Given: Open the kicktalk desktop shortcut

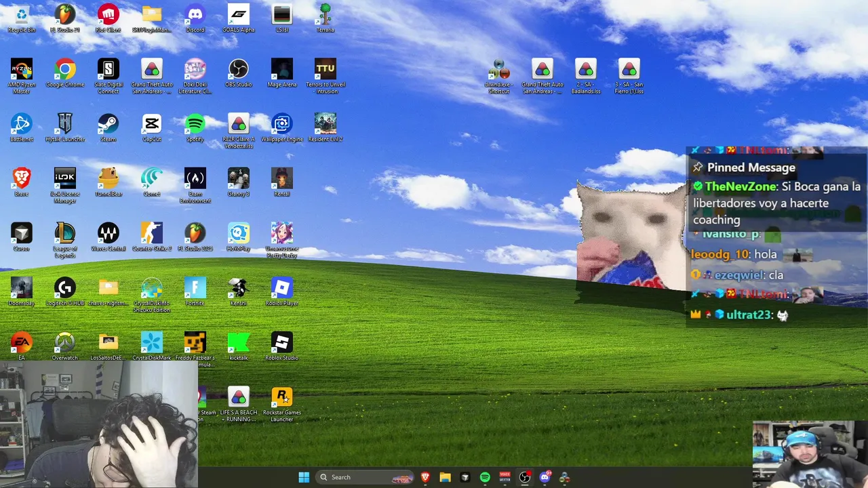Looking at the screenshot, I should 239,347.
